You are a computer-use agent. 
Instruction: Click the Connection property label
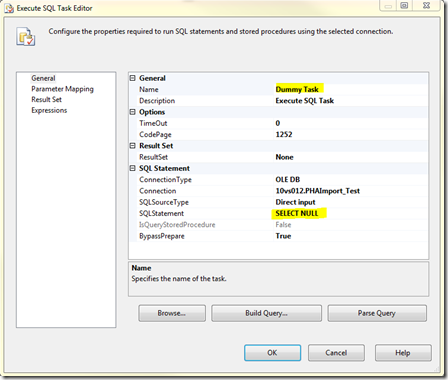click(x=158, y=191)
